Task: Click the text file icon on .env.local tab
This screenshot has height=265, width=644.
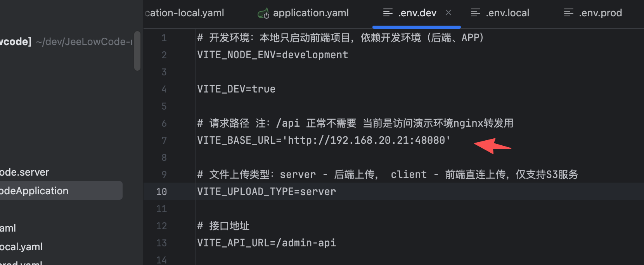Action: click(x=475, y=13)
